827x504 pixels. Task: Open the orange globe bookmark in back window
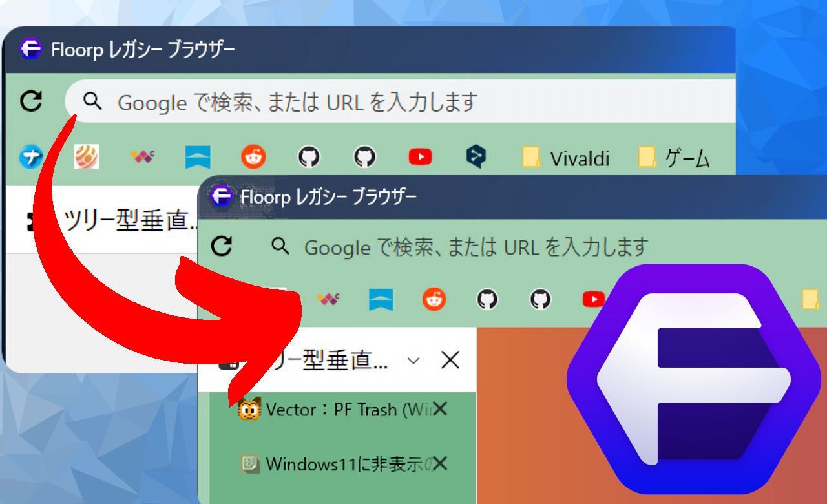[x=87, y=157]
